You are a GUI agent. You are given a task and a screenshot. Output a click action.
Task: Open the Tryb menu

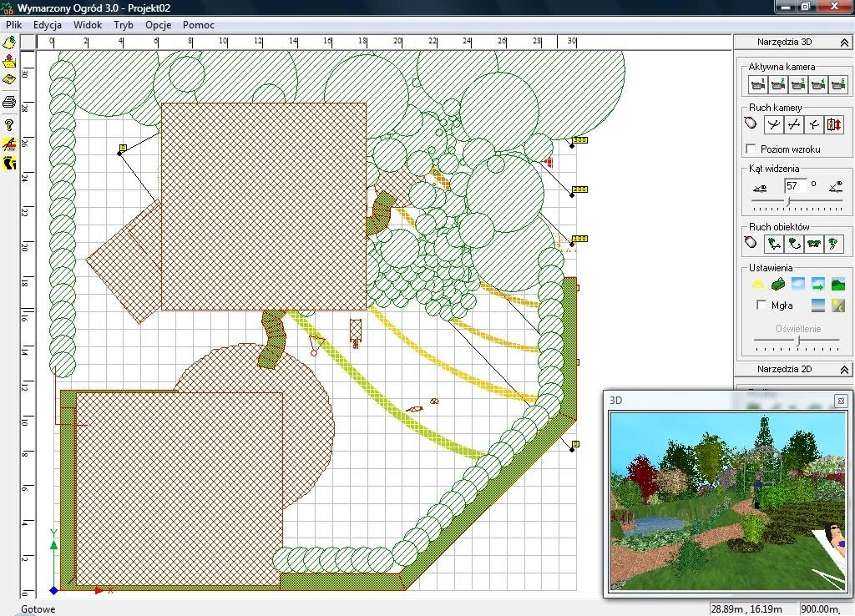(124, 25)
